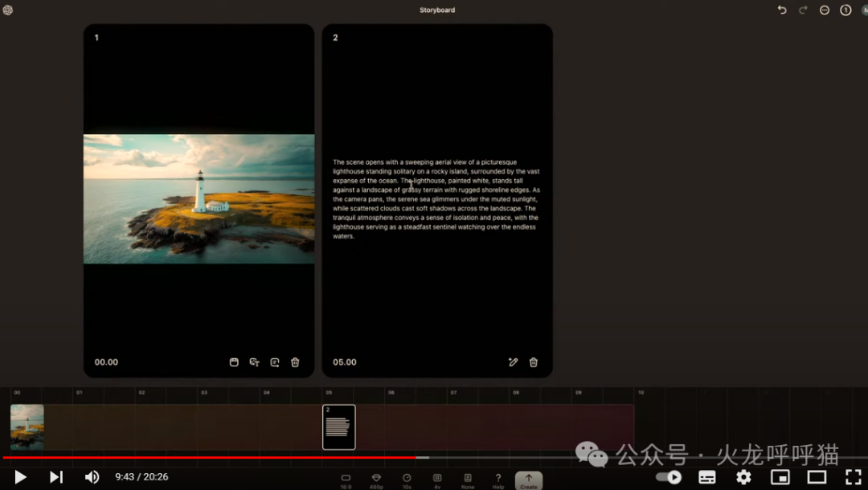Open the 10s duration selector
868x490 pixels.
pyautogui.click(x=407, y=480)
